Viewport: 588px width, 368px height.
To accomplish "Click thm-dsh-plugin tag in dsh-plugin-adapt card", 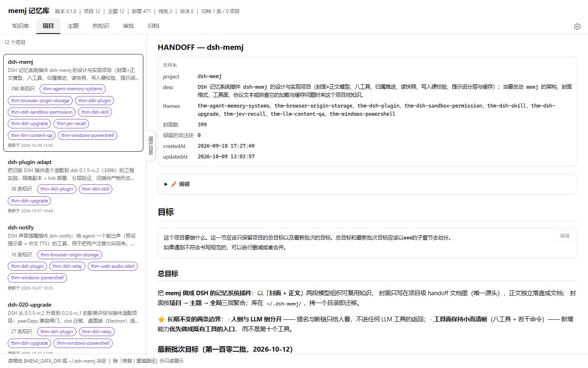I will coord(57,189).
